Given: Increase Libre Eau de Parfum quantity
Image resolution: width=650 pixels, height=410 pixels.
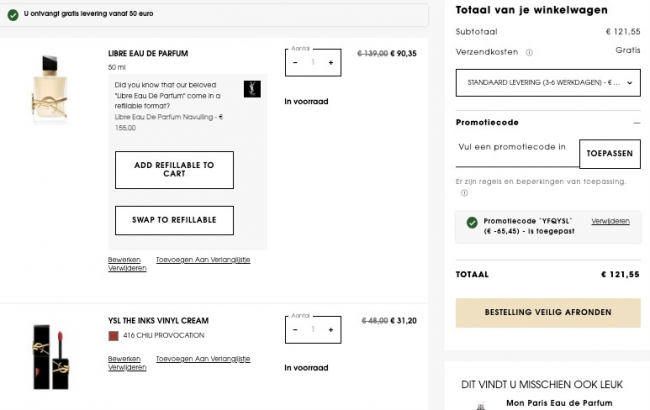Looking at the screenshot, I should coord(331,62).
